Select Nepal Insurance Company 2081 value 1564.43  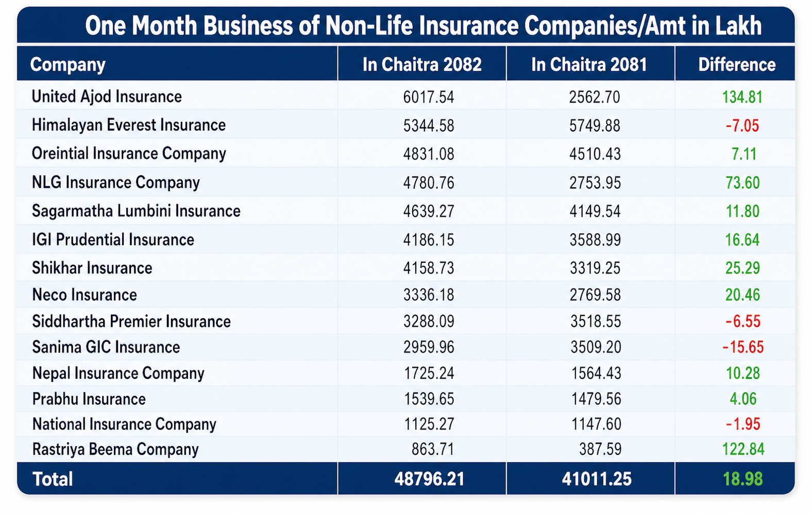pos(596,373)
